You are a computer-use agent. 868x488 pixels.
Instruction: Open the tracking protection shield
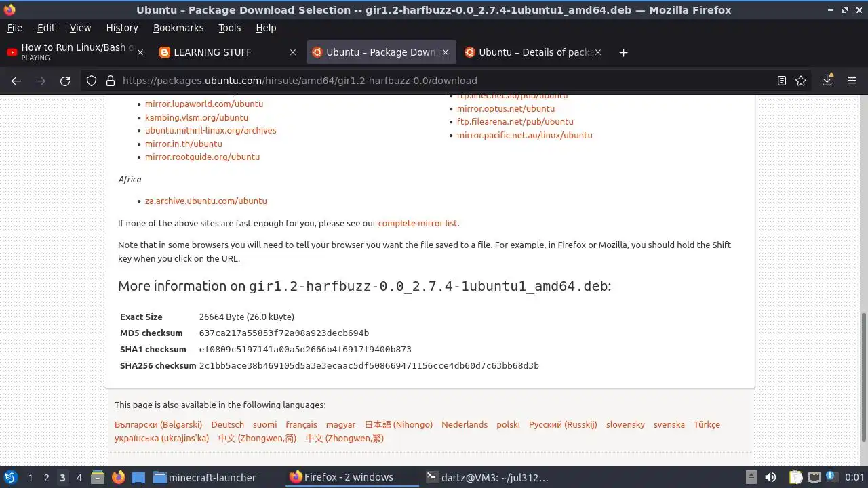click(x=92, y=81)
